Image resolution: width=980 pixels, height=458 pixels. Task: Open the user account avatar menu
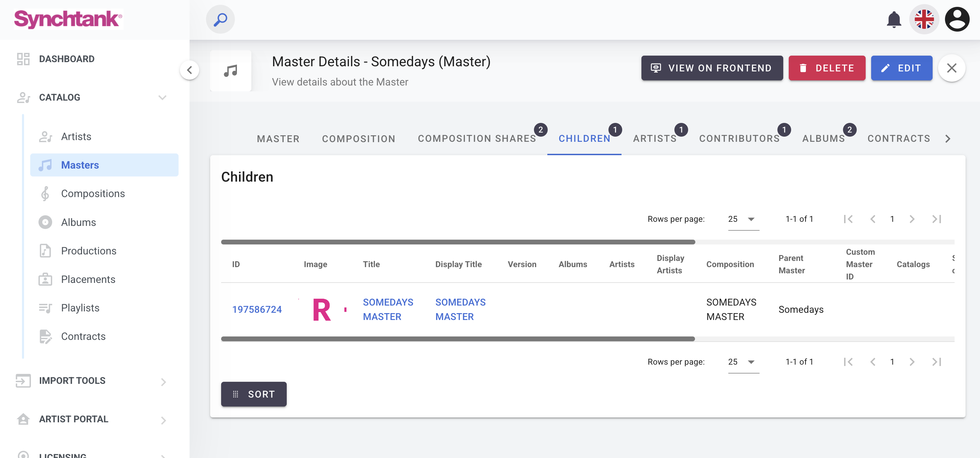point(957,20)
